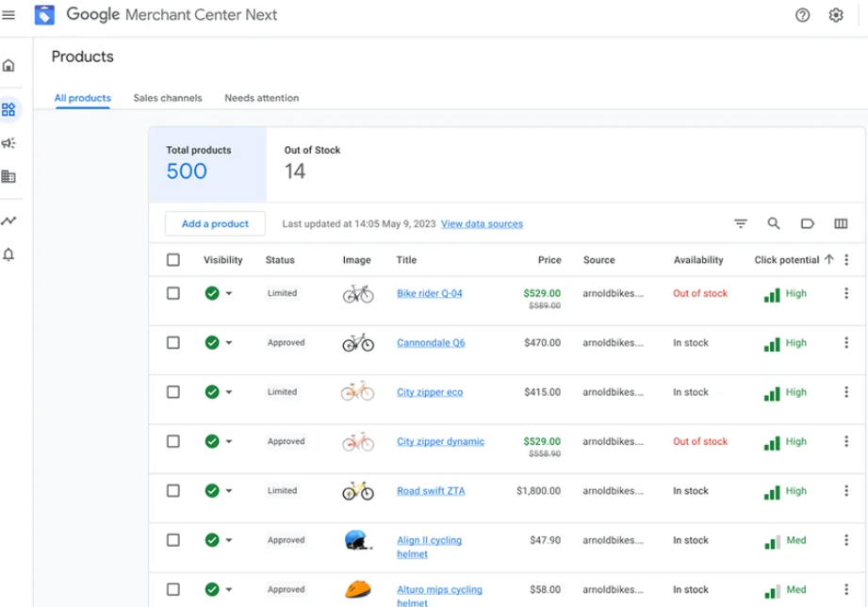The height and width of the screenshot is (607, 868).
Task: Open more options for City zipper eco
Action: click(846, 392)
